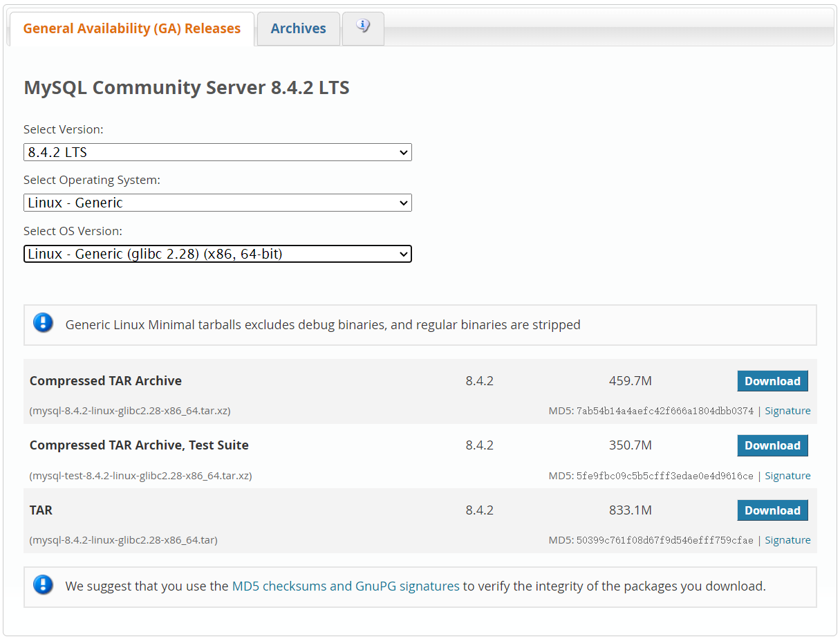Download the Compressed TAR Archive Test Suite
840x639 pixels.
click(x=772, y=445)
